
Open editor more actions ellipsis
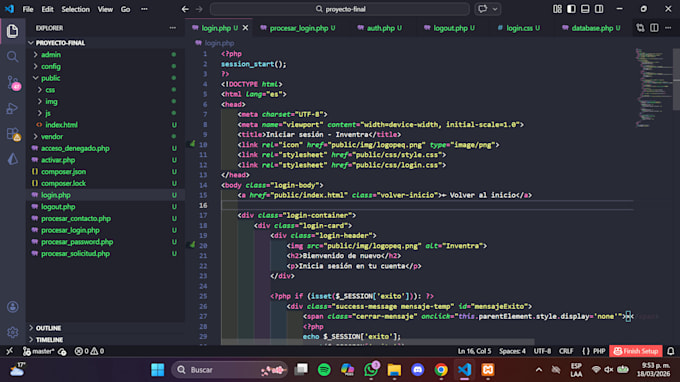click(668, 28)
